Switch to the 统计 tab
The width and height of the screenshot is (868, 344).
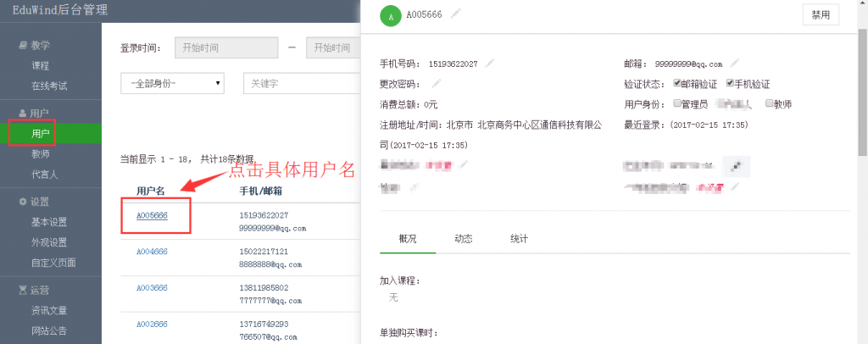pyautogui.click(x=520, y=239)
